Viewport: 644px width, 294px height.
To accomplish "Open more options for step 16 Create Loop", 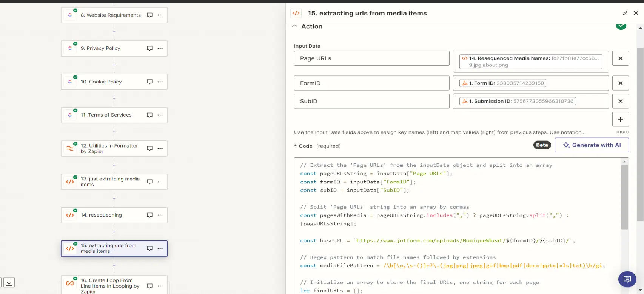I will [160, 286].
